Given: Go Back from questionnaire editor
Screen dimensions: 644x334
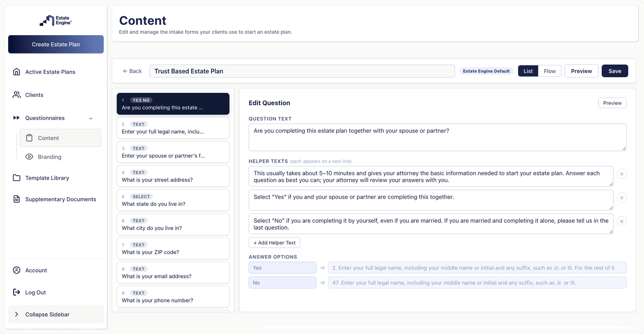Looking at the screenshot, I should point(132,71).
